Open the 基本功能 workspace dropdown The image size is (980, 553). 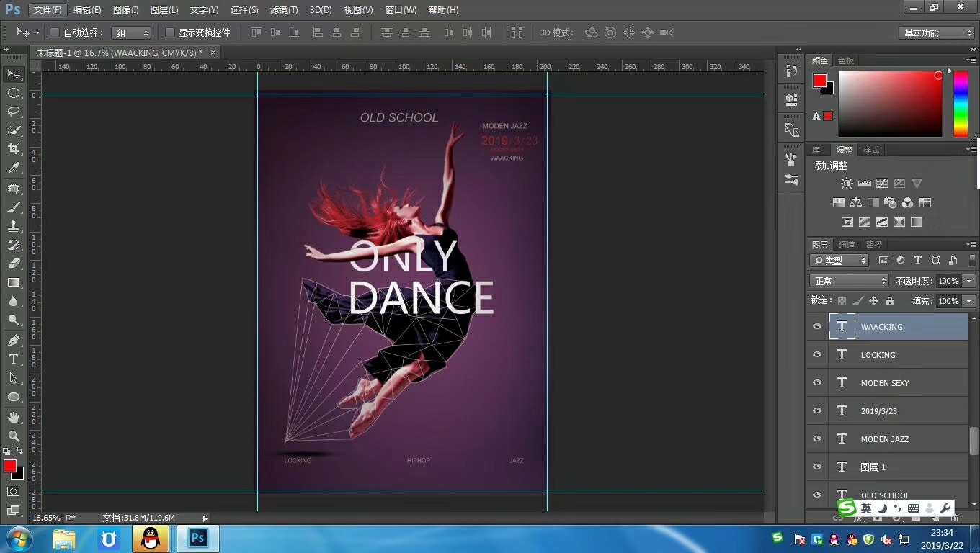pos(937,33)
